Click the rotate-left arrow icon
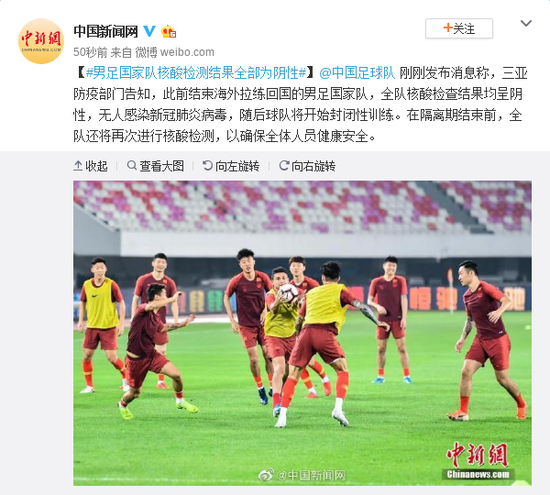Image resolution: width=550 pixels, height=495 pixels. pos(208,165)
